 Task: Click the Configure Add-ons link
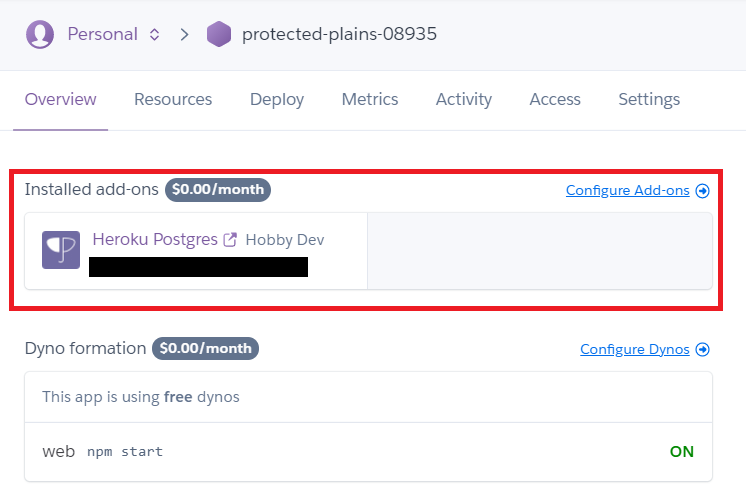[628, 190]
